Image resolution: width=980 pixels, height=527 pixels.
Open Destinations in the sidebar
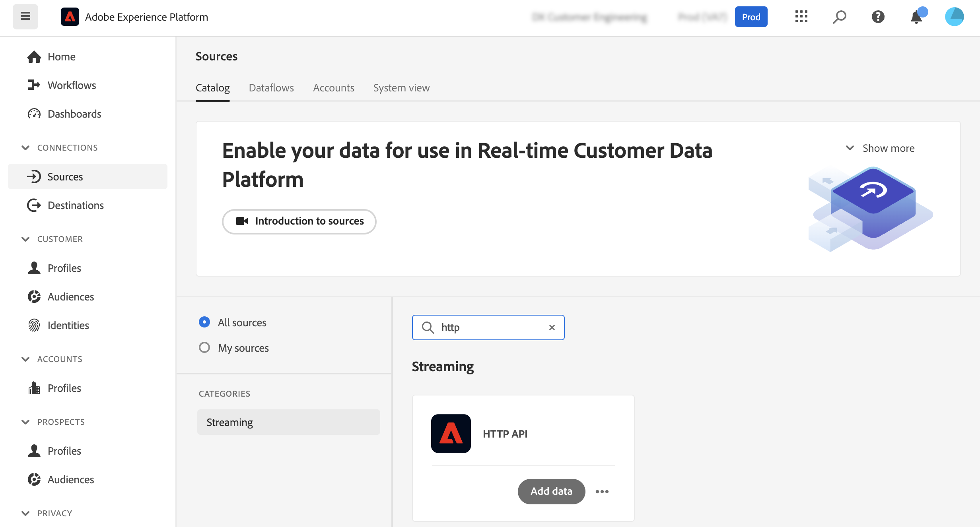(76, 205)
